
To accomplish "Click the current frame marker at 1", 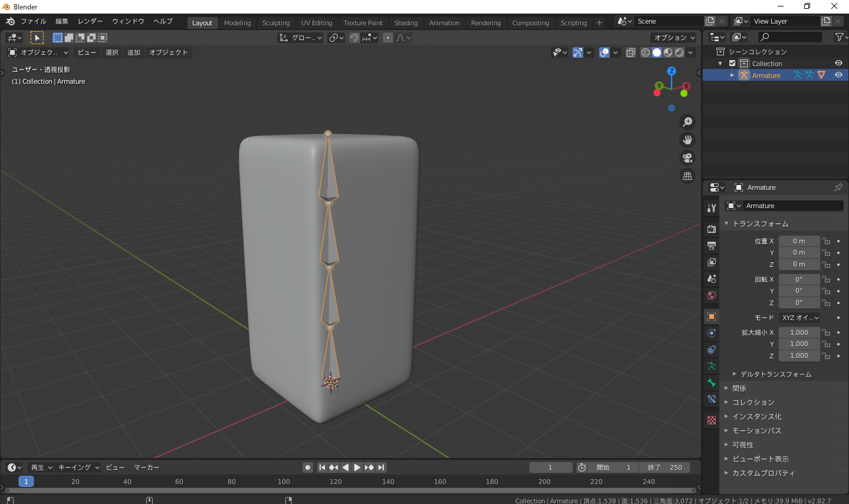I will pyautogui.click(x=26, y=482).
